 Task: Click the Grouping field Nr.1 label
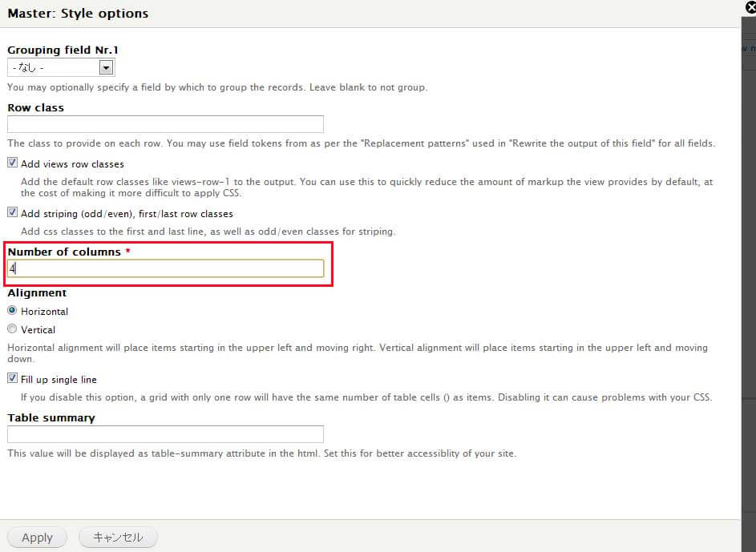pyautogui.click(x=63, y=50)
